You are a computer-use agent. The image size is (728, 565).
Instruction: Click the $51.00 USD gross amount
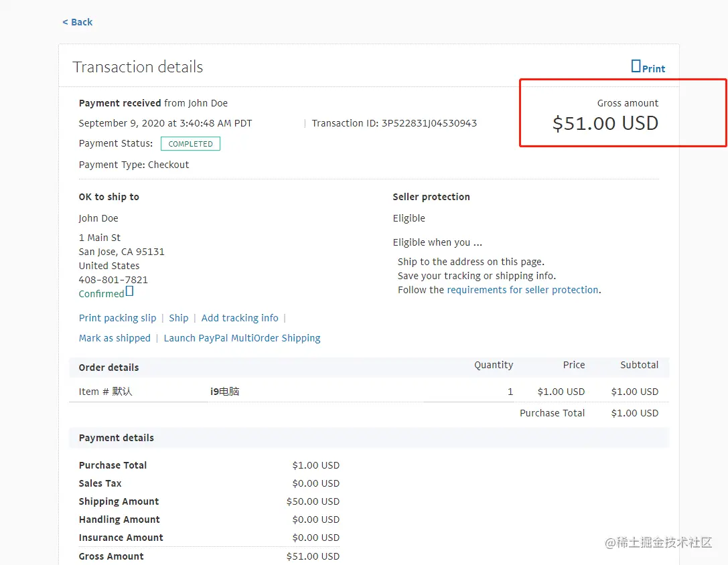pos(605,123)
